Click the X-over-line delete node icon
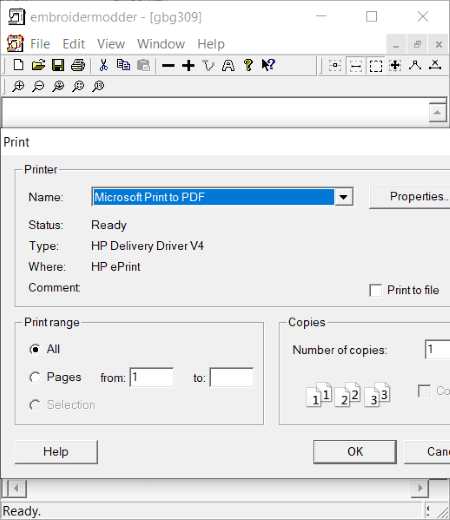This screenshot has width=450, height=520. point(435,65)
